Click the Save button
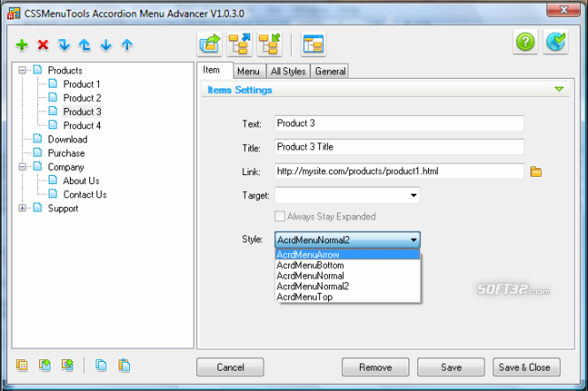588x391 pixels. coord(451,367)
